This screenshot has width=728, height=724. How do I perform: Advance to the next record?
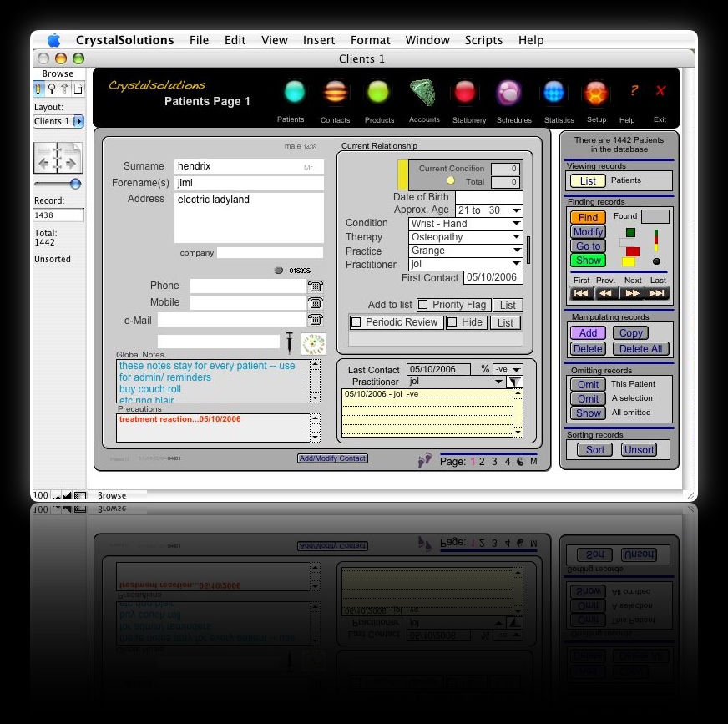(632, 293)
